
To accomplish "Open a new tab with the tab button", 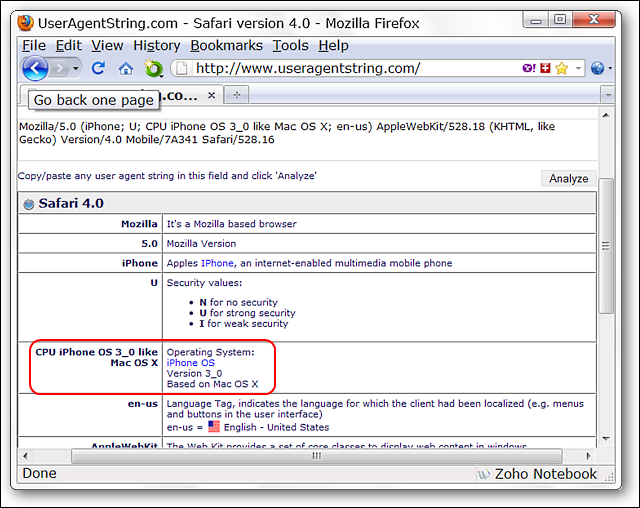I will coord(237,94).
